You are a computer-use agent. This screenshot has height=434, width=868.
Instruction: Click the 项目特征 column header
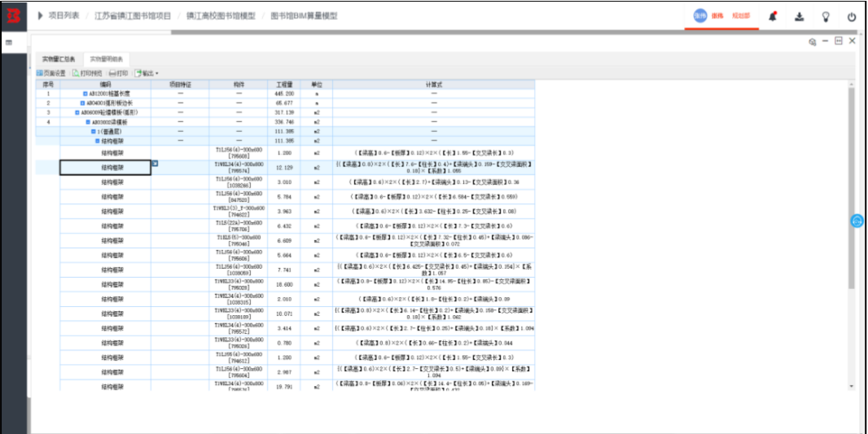click(180, 85)
